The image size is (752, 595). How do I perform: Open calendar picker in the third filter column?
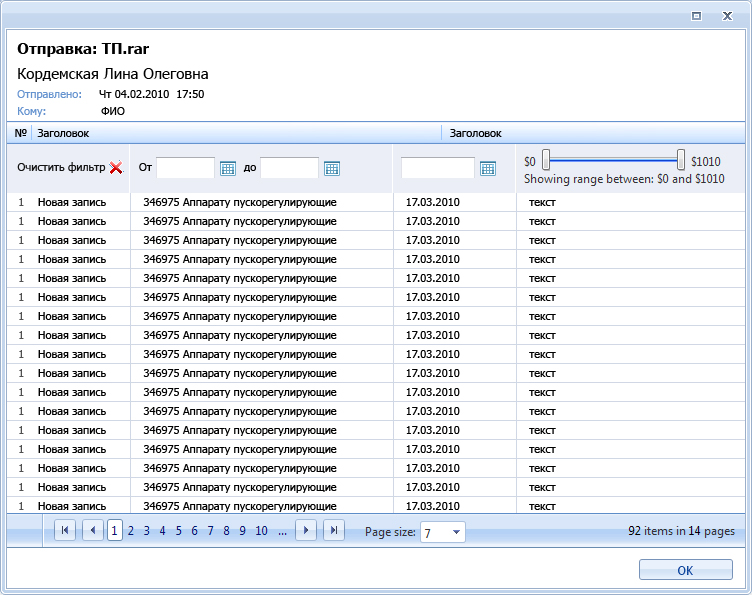click(x=488, y=168)
